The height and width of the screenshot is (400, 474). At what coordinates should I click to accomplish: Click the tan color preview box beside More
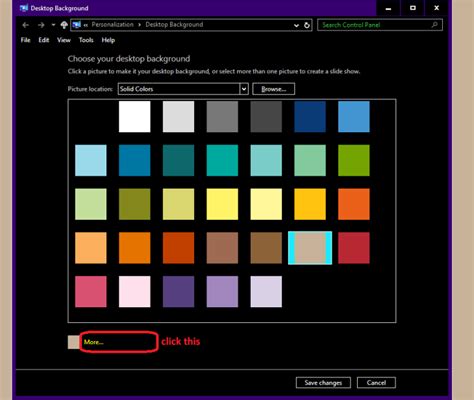click(73, 342)
